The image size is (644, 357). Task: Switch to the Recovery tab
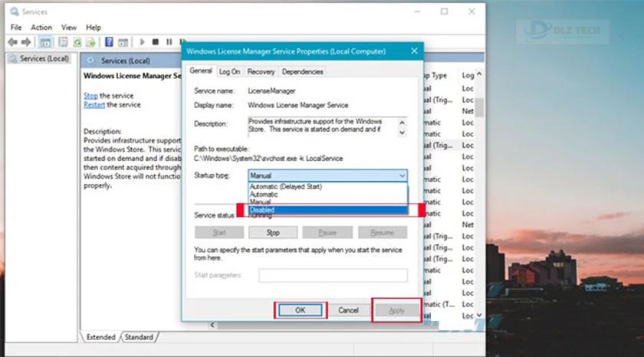click(261, 71)
